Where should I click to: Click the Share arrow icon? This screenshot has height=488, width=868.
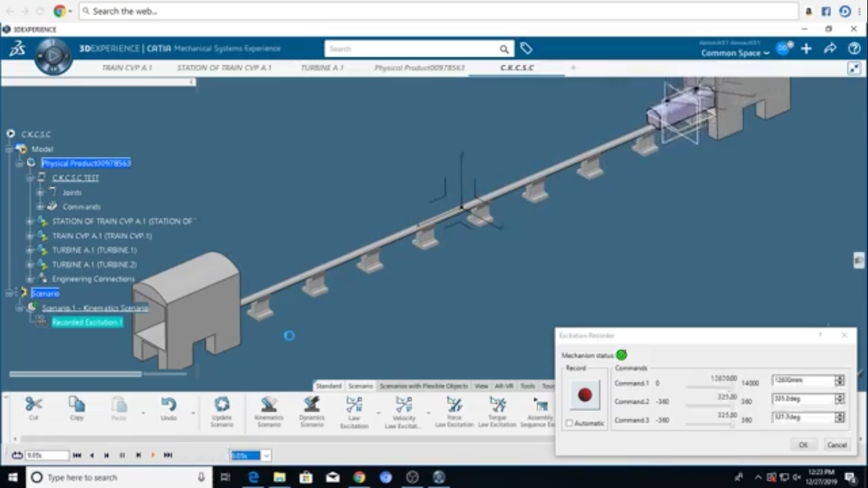(x=830, y=48)
